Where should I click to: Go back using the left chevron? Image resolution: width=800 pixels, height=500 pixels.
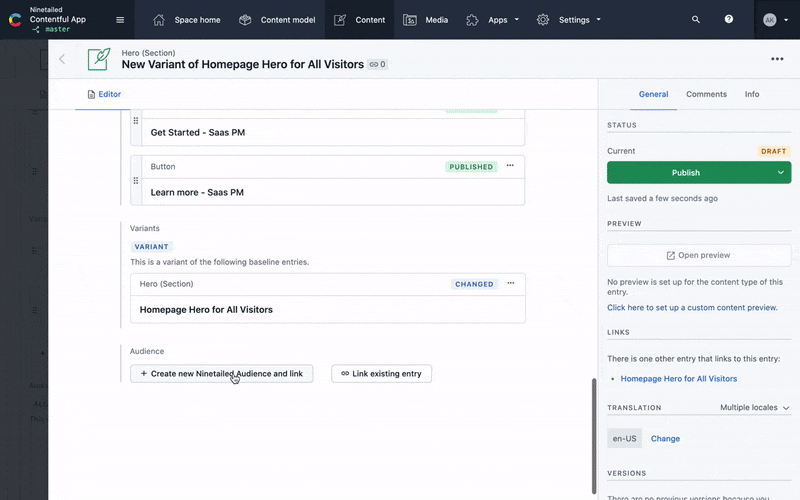[62, 59]
